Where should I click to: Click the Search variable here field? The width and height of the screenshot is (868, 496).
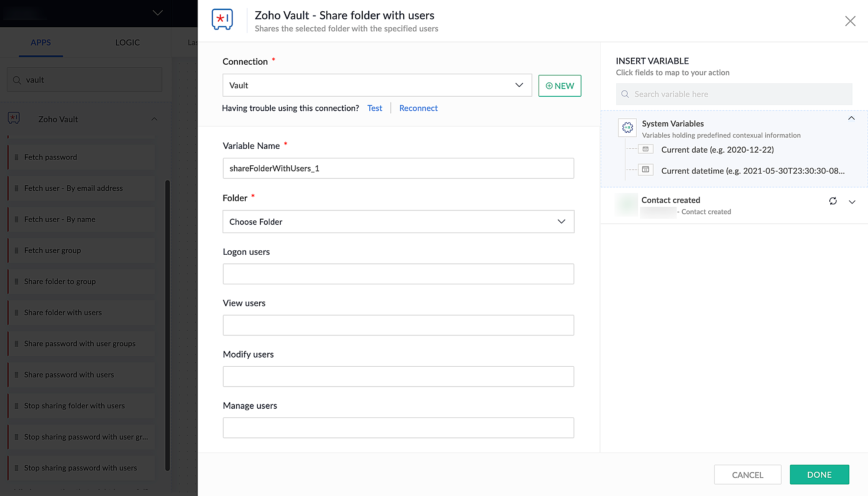[734, 94]
